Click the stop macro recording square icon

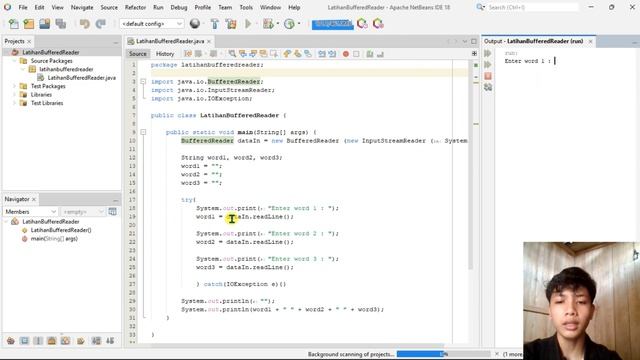point(356,54)
